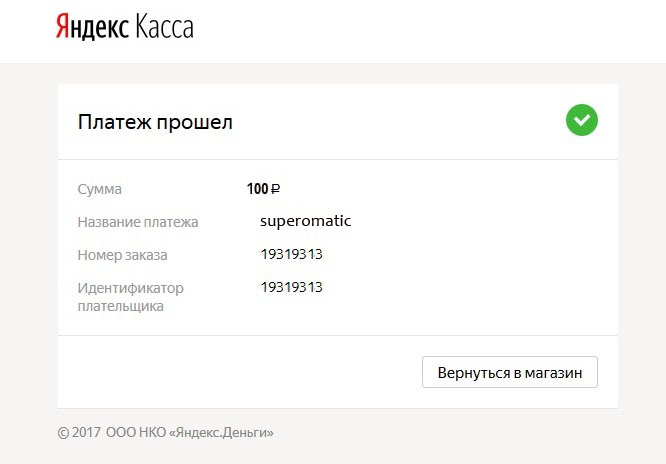Select the superomatic payment name
This screenshot has width=666, height=464.
pyautogui.click(x=305, y=221)
